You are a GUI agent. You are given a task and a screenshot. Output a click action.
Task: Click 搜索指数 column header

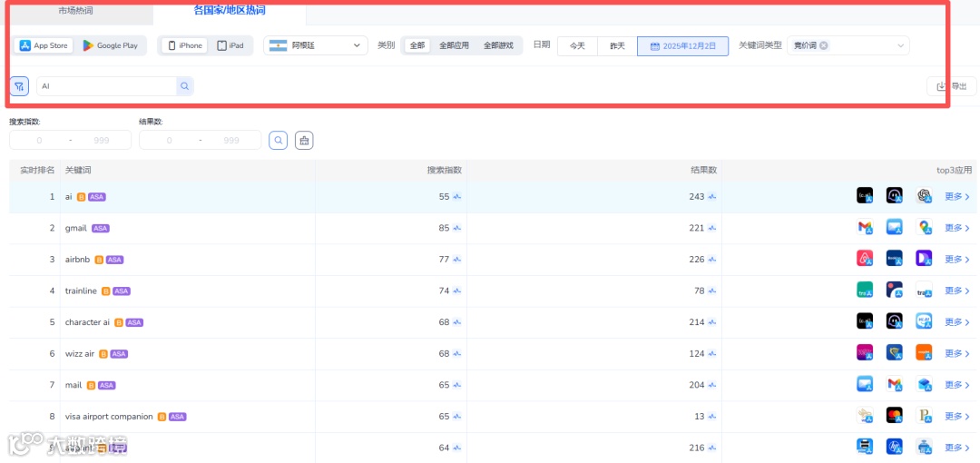(445, 170)
